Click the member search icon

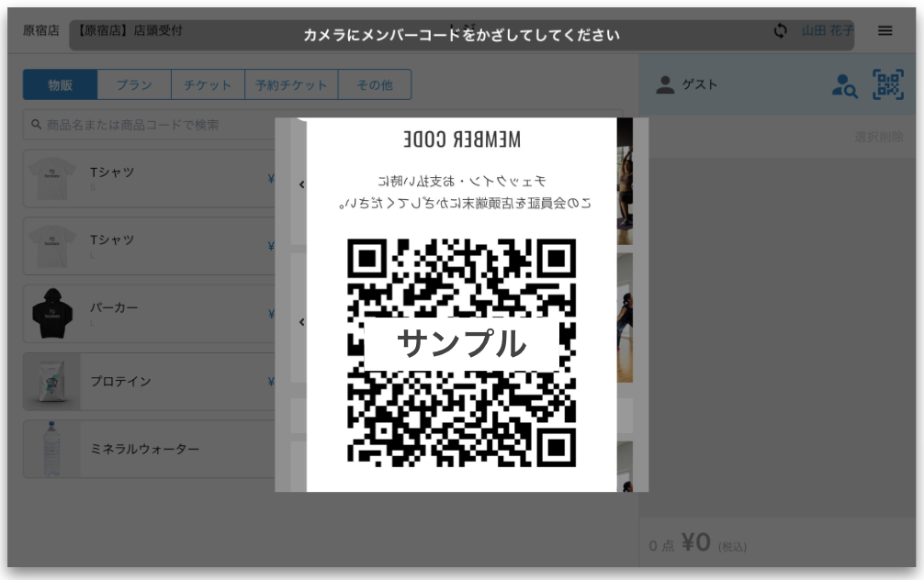coord(843,85)
